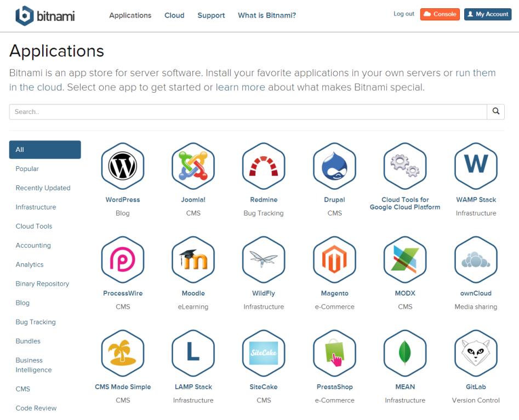Screen dimensions: 519x420
Task: Focus the application search field
Action: [248, 112]
